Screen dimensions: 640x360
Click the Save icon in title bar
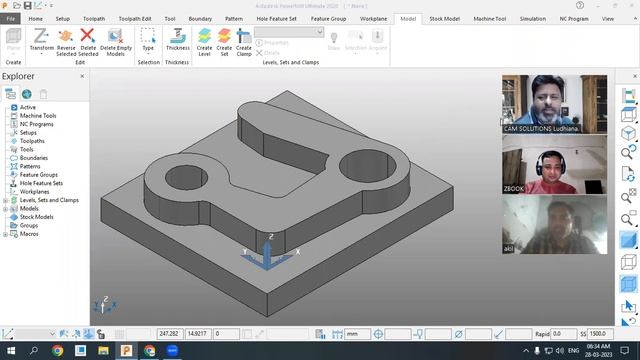pyautogui.click(x=27, y=6)
